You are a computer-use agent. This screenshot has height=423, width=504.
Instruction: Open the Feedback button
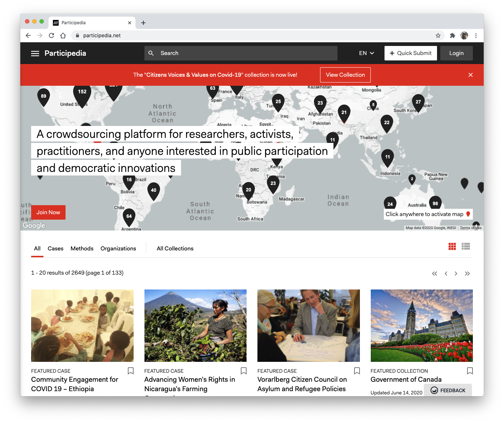click(x=448, y=390)
